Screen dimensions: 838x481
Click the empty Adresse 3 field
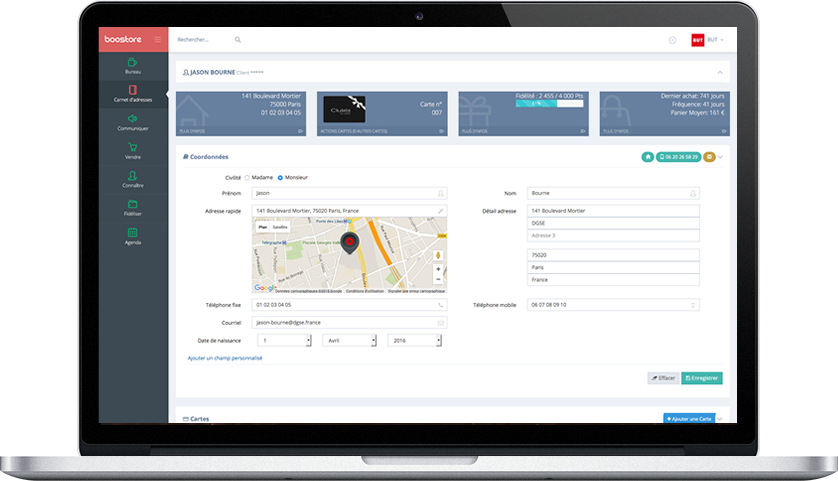pyautogui.click(x=614, y=236)
